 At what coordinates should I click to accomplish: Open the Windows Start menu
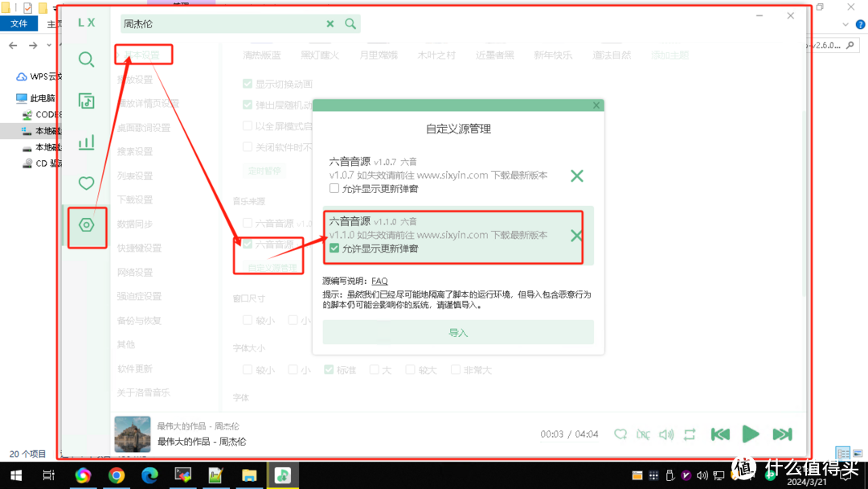[x=16, y=475]
